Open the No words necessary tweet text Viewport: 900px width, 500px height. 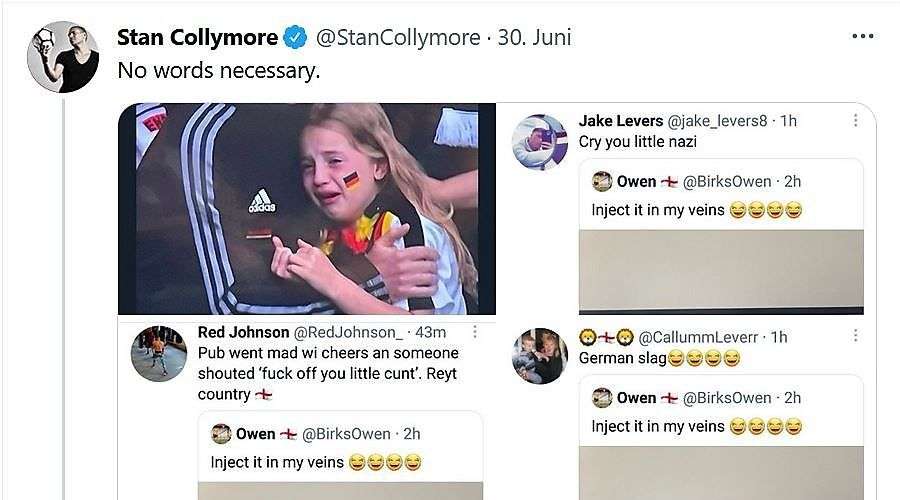pyautogui.click(x=219, y=71)
